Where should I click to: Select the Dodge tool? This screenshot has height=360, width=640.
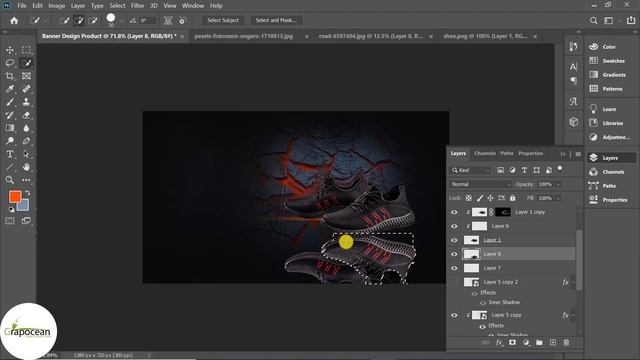coord(10,141)
